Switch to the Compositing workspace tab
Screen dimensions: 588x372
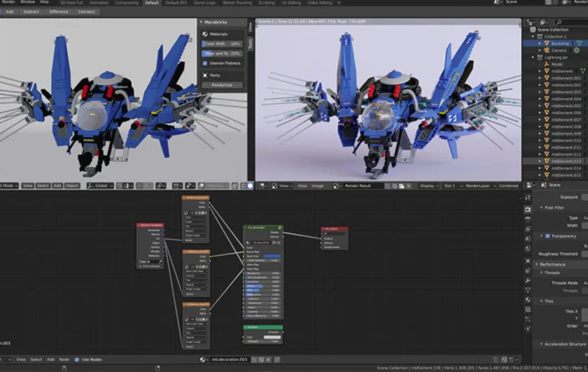tap(127, 3)
